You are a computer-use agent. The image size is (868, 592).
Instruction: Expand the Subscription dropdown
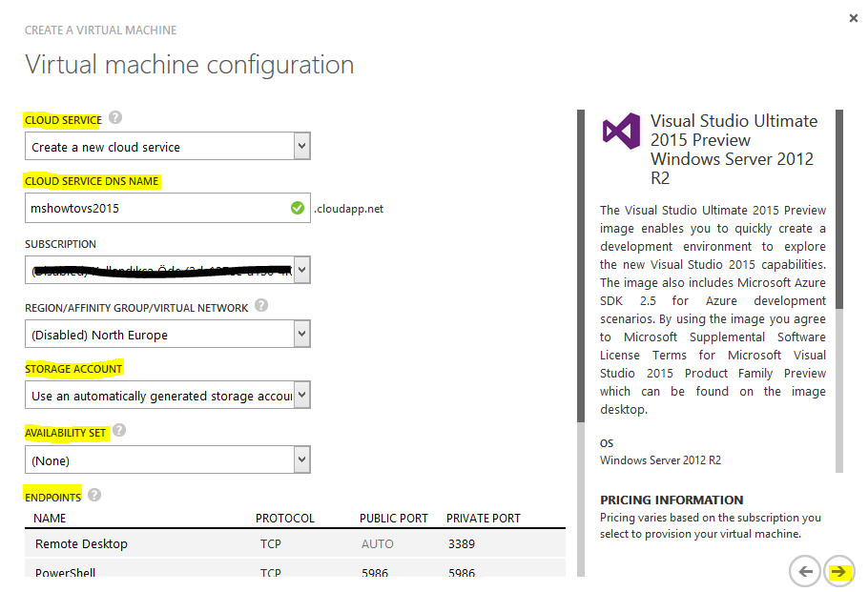168,271
